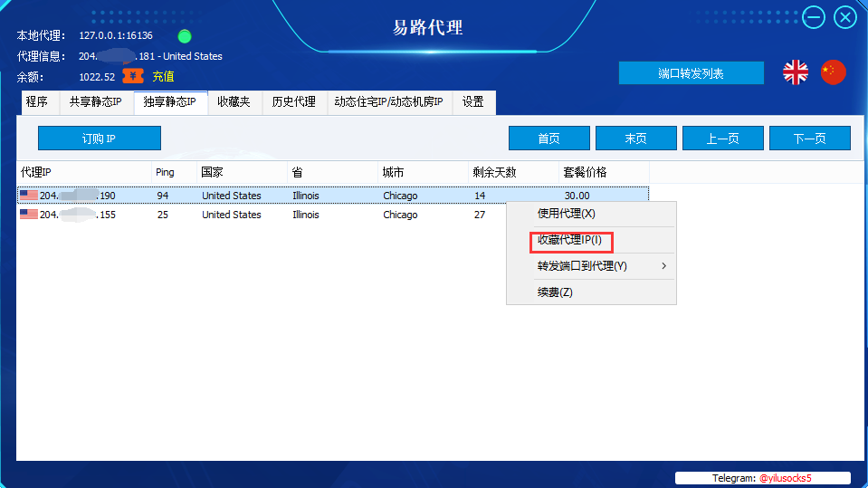Click the US flag beside IP ending .190
This screenshot has height=488, width=868.
(x=29, y=195)
